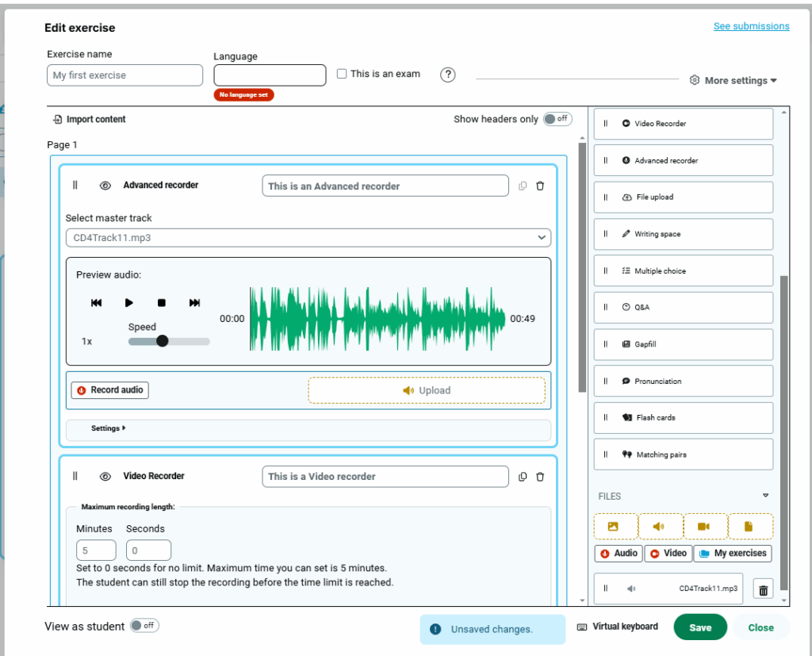Open the See submissions link
Viewport: 812px width, 656px height.
[751, 26]
